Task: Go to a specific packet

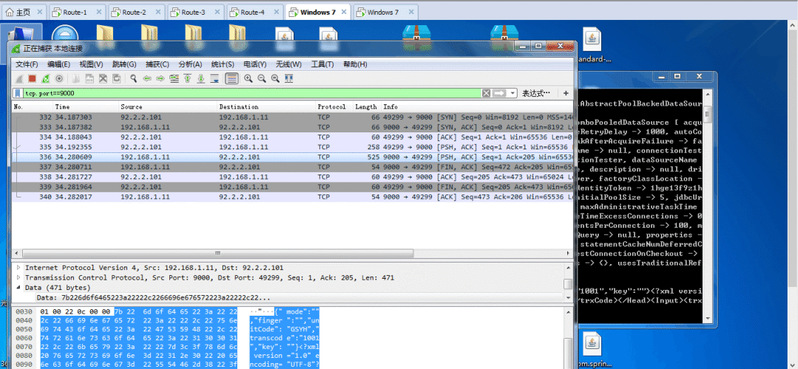Action: (174, 79)
